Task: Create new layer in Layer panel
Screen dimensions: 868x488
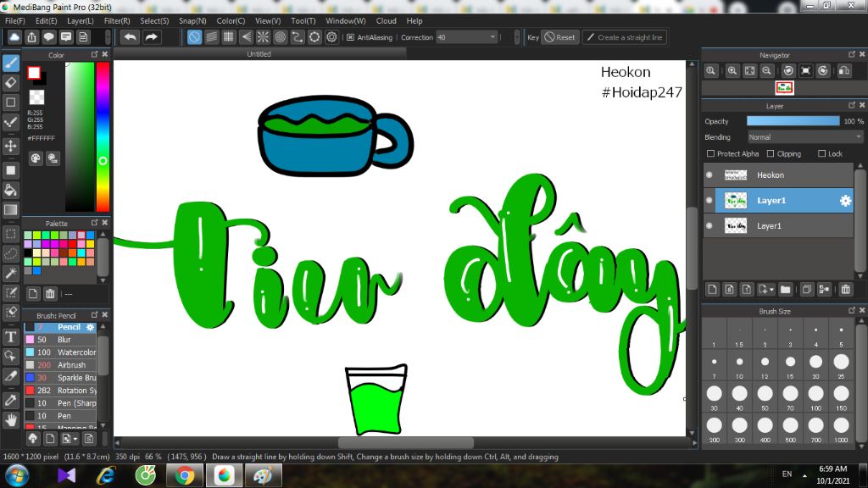Action: 712,290
